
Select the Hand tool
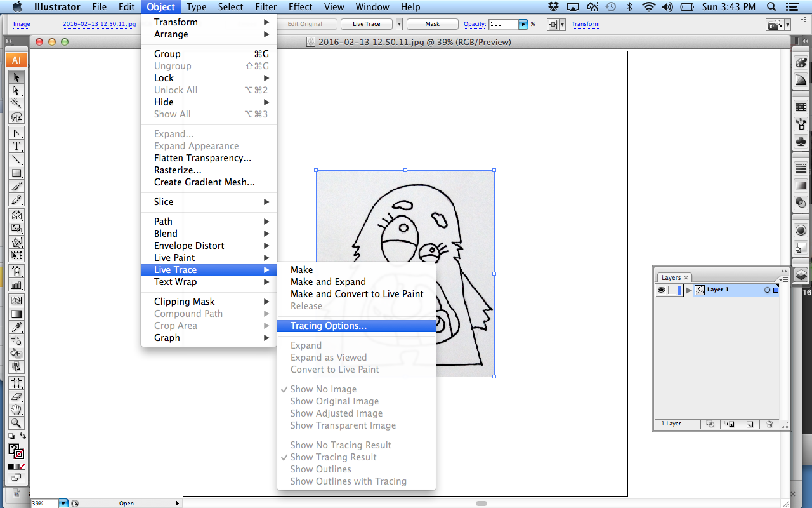point(16,410)
